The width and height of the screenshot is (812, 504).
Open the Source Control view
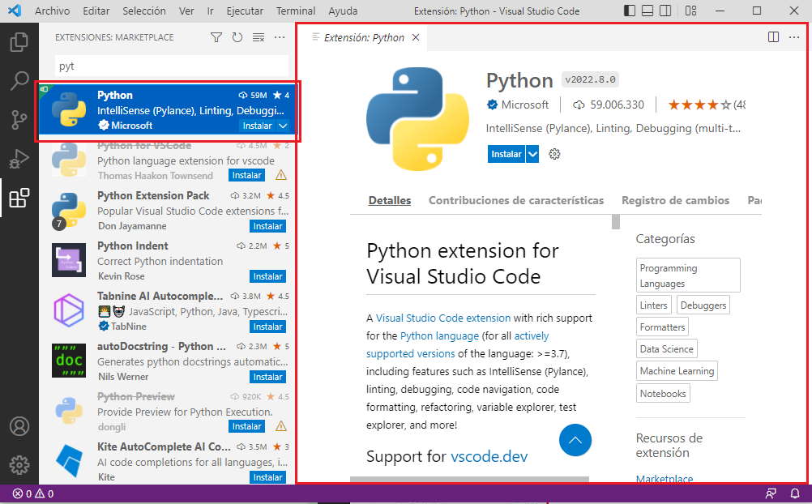tap(19, 120)
